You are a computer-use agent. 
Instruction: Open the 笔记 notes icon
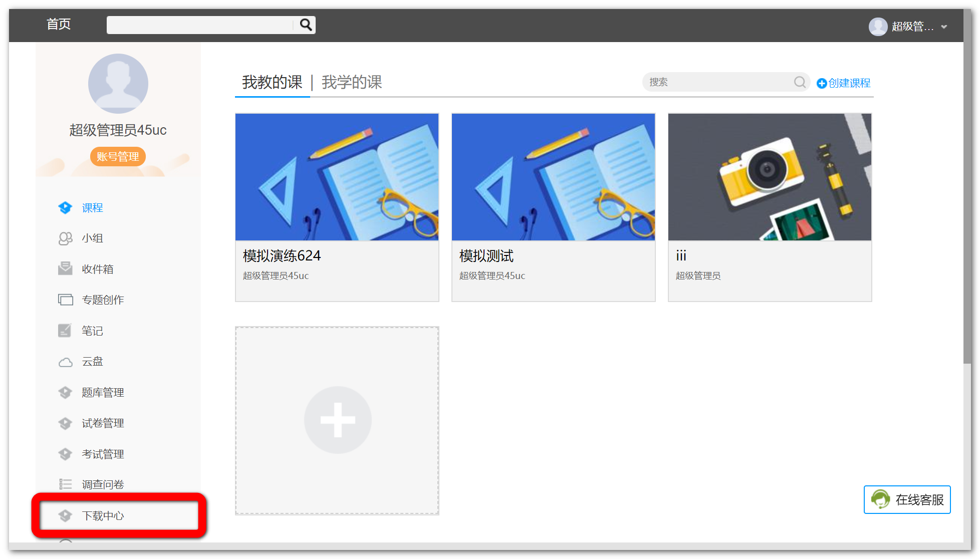click(x=65, y=331)
